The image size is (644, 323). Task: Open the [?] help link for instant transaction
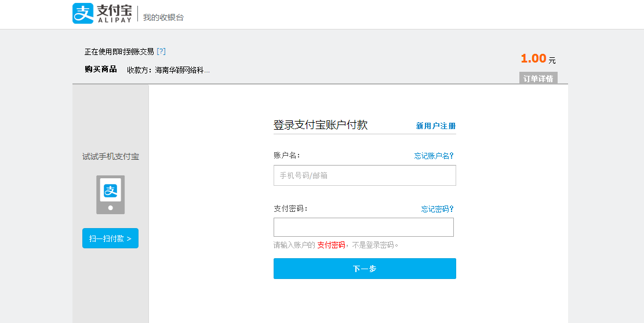point(161,52)
